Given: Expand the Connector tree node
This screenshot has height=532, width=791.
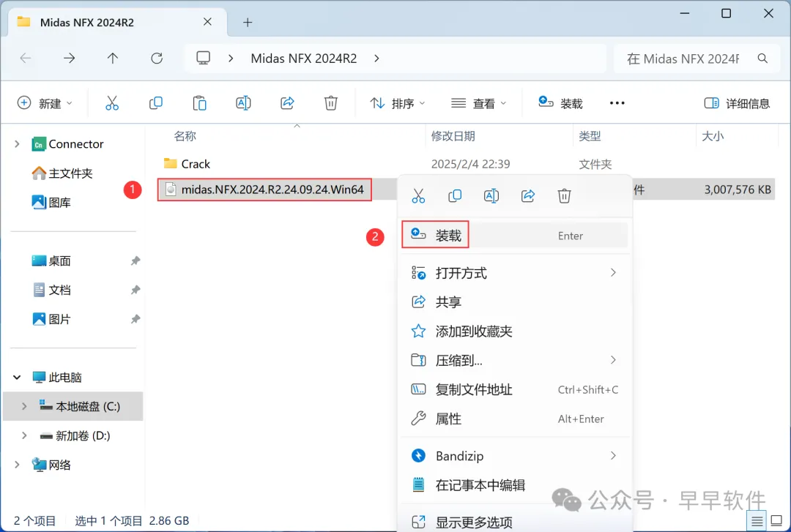Looking at the screenshot, I should tap(17, 144).
